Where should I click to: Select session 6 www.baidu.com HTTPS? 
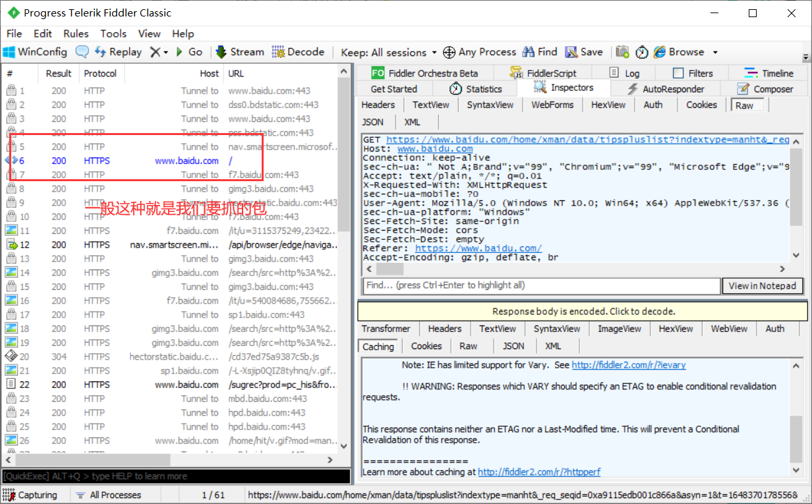[170, 161]
